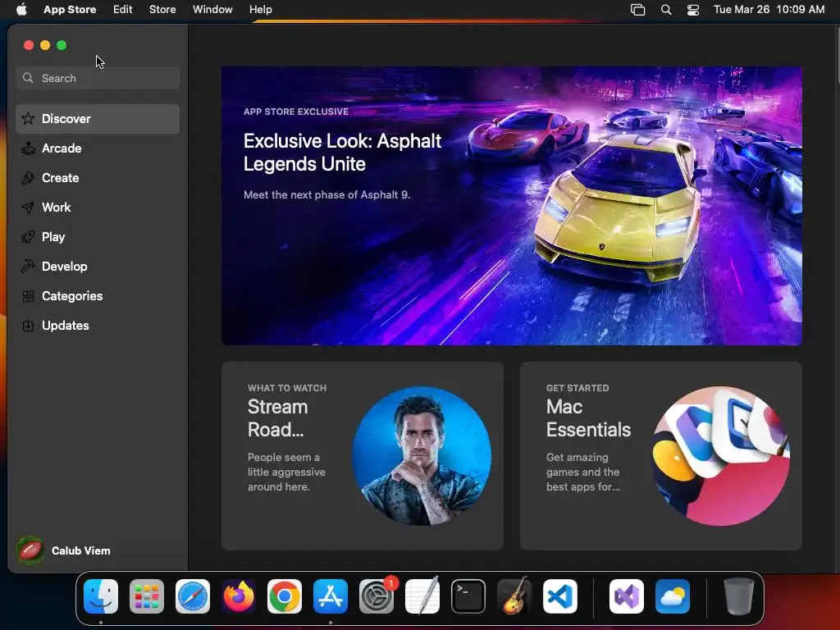Open System Settings from the Dock
Screen dimensions: 840x630
point(376,596)
